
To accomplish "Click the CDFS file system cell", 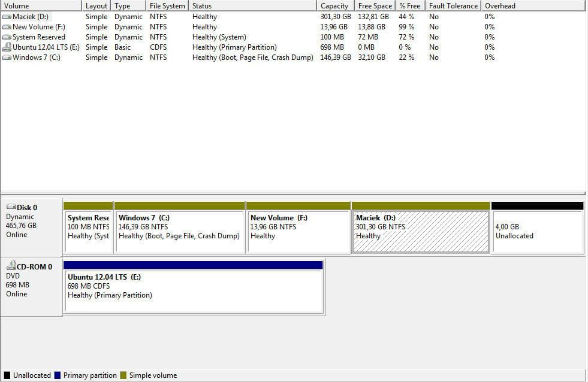I will point(158,47).
